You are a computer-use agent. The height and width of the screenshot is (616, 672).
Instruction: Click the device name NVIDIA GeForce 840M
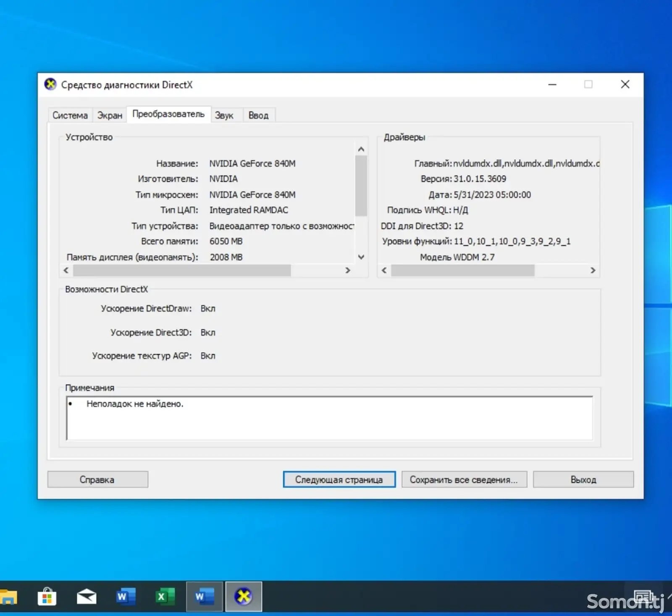[252, 163]
